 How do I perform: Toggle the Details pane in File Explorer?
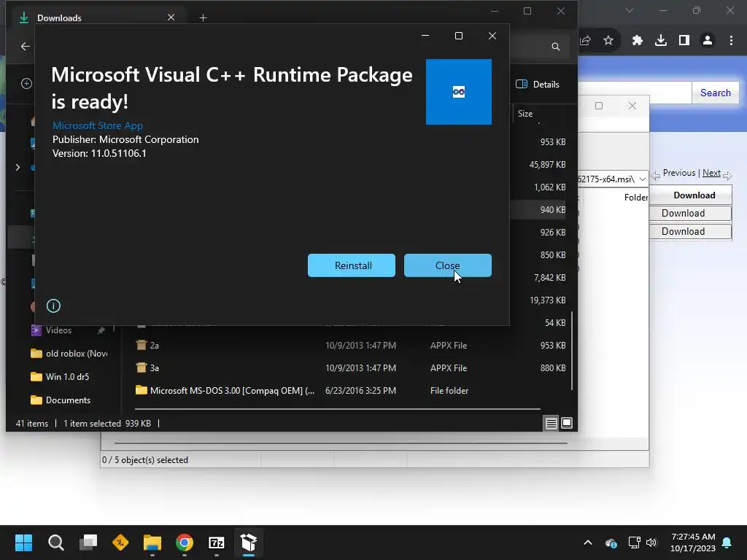click(x=538, y=85)
